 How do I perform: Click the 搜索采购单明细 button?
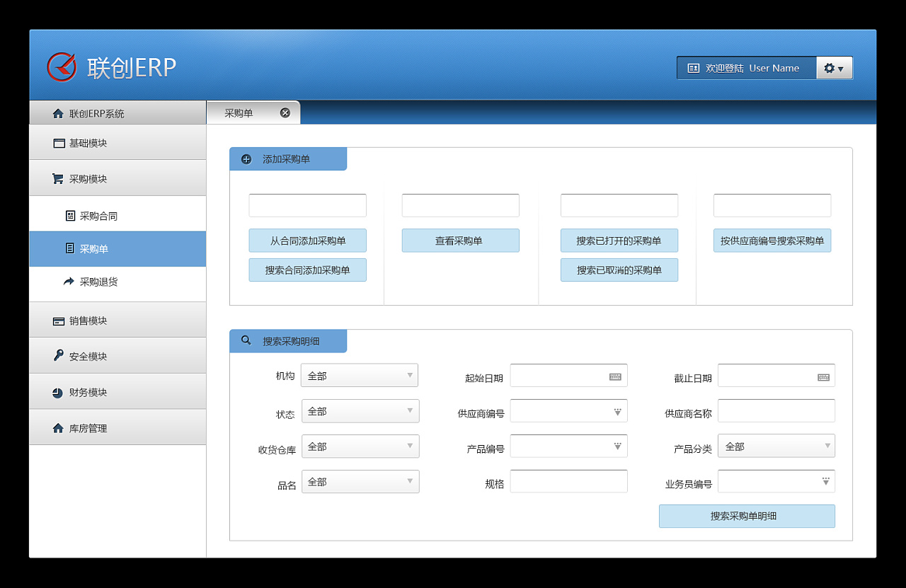pos(747,517)
